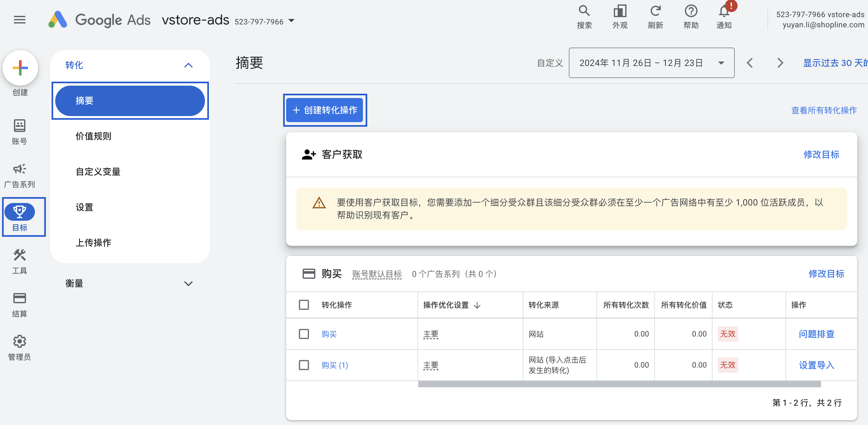This screenshot has height=425, width=868.
Task: Open the date range dropdown
Action: point(651,63)
